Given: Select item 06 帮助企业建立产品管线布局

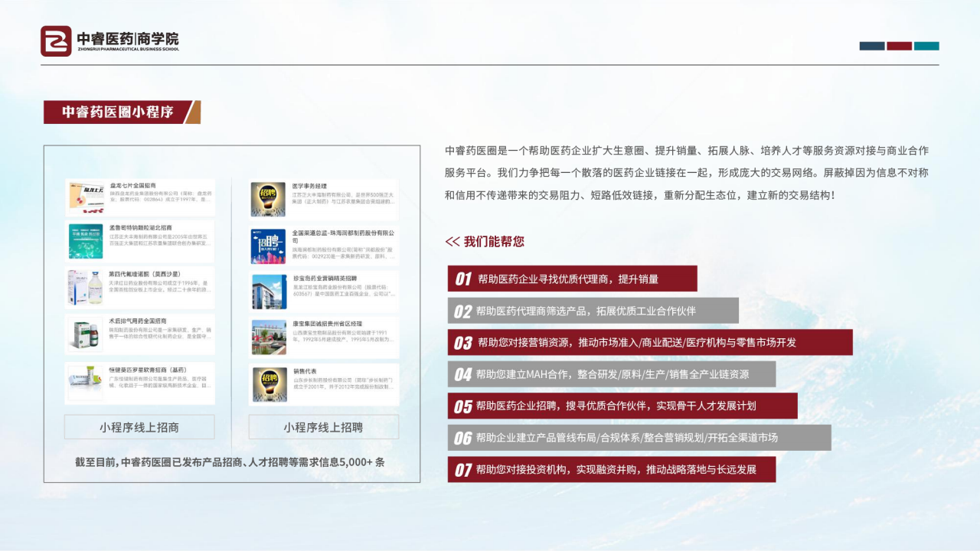Looking at the screenshot, I should click(x=639, y=438).
